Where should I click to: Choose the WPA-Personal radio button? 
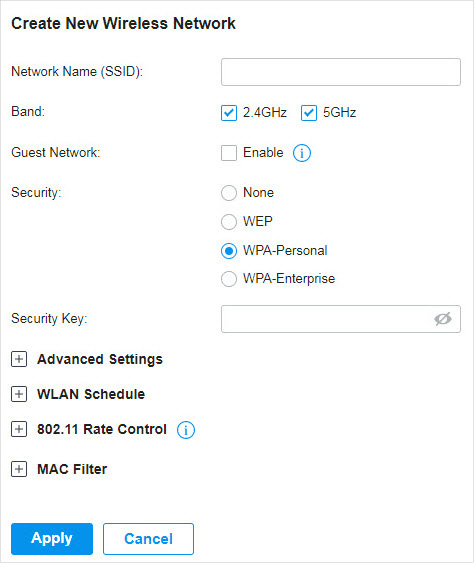coord(229,251)
